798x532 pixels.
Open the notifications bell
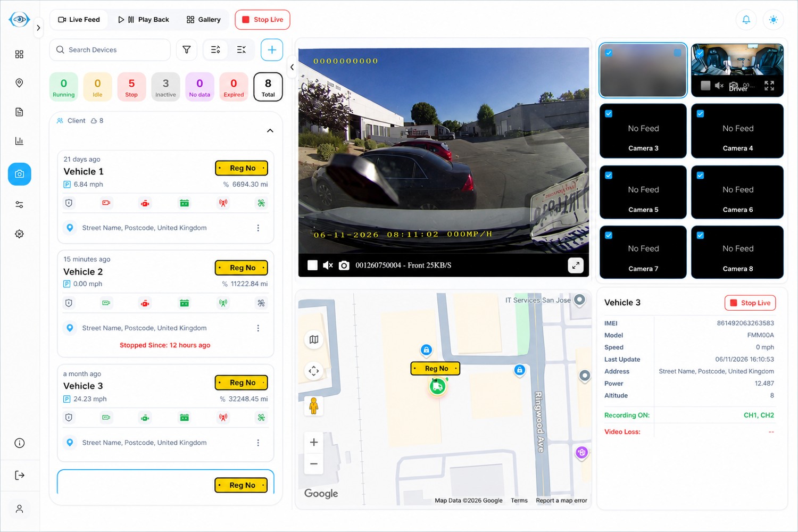pyautogui.click(x=746, y=20)
